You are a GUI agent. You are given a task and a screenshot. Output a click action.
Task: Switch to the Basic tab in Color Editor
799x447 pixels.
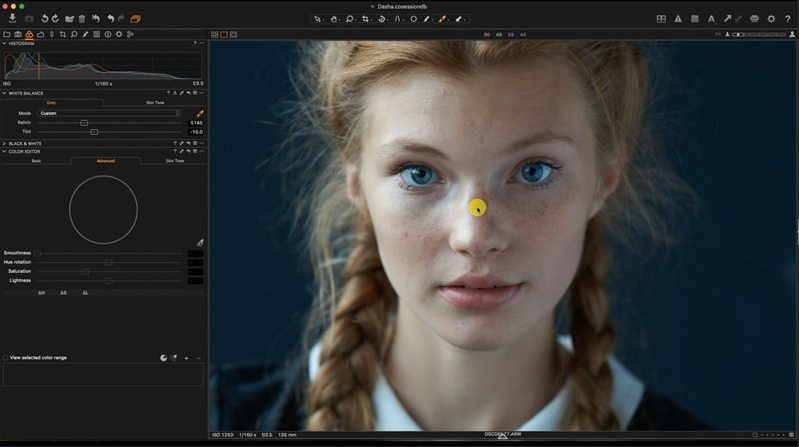36,160
